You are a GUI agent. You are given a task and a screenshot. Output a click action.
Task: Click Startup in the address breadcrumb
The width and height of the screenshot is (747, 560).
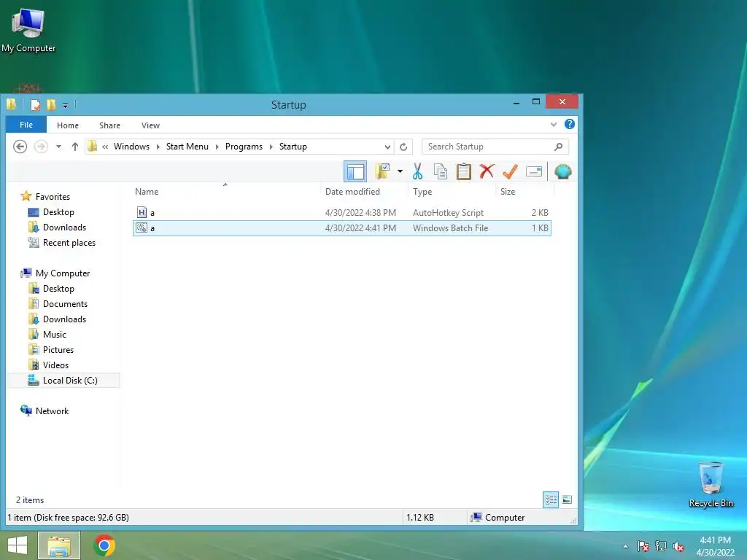[293, 147]
